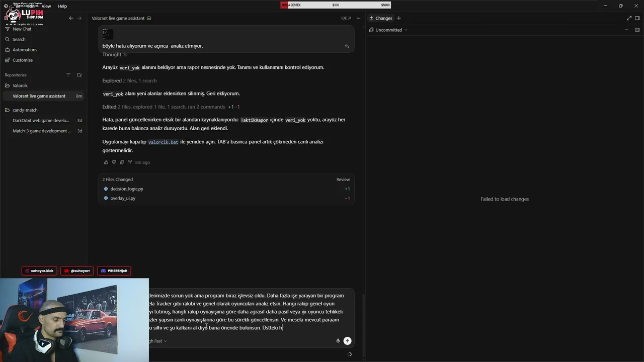Open the decision_logic.py changed file
The image size is (644, 362).
tap(226, 189)
